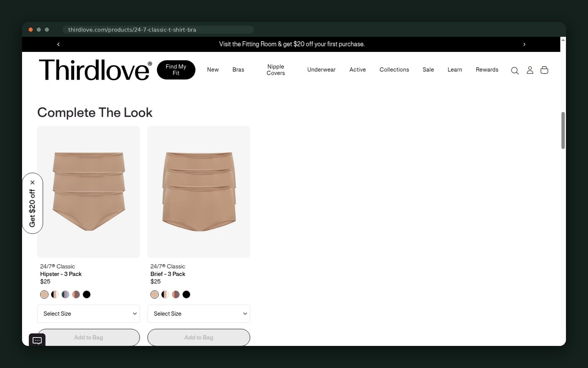Show previous announcement banner message
Viewport: 588px width, 368px height.
pos(58,44)
